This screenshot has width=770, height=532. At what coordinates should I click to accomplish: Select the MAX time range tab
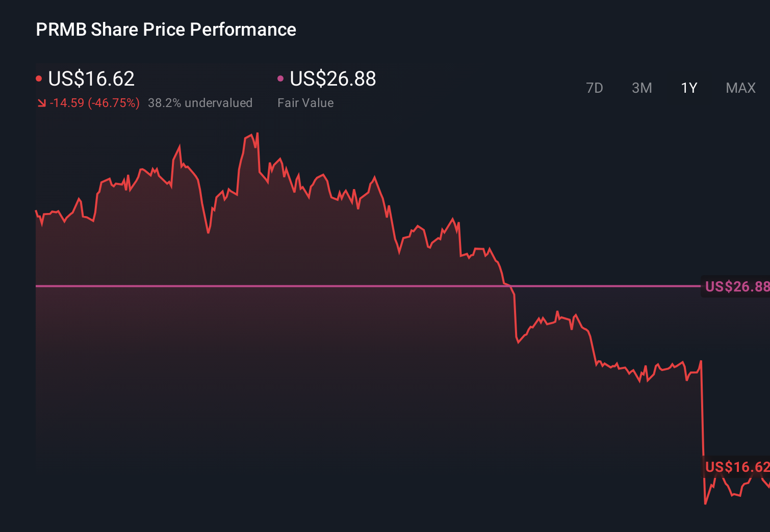pyautogui.click(x=740, y=88)
